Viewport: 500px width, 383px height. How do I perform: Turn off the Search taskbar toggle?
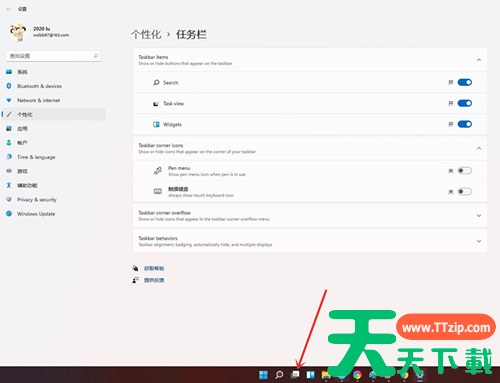tap(465, 82)
